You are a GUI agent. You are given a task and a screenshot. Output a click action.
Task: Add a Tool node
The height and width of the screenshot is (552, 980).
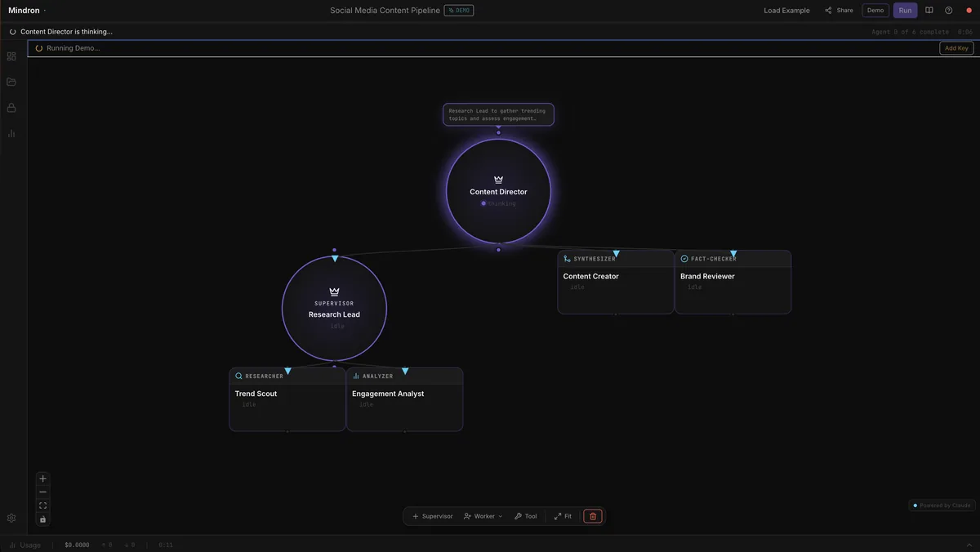coord(526,516)
